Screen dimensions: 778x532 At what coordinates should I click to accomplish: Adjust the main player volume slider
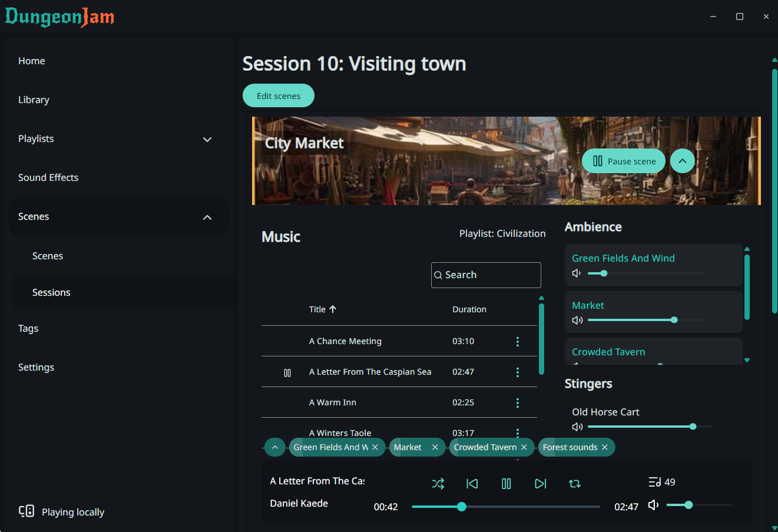[700, 505]
